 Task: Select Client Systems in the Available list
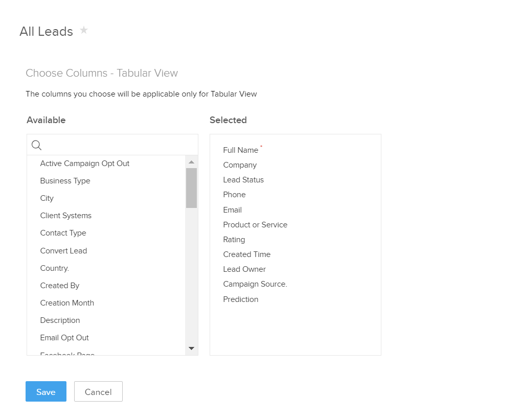66,216
